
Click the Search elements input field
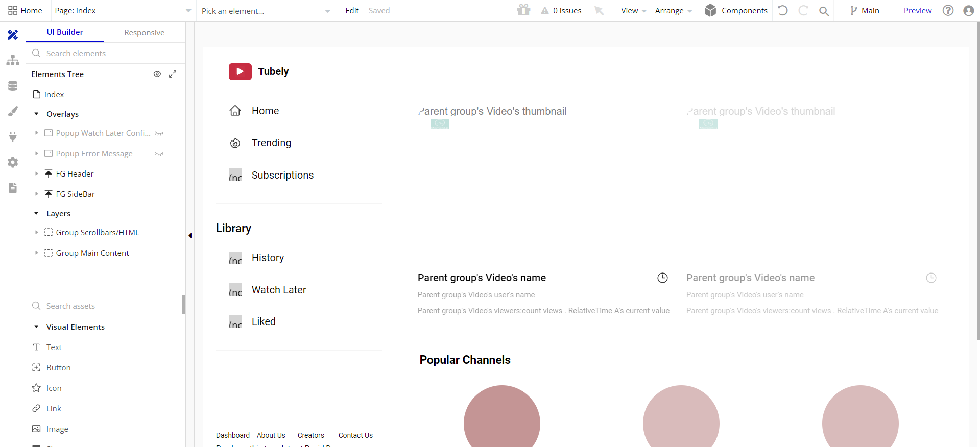pos(107,53)
